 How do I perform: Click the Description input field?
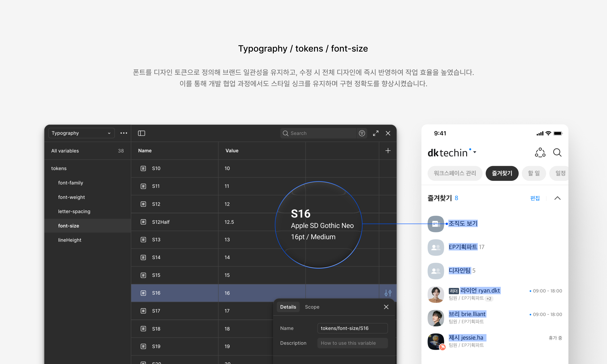(x=352, y=343)
